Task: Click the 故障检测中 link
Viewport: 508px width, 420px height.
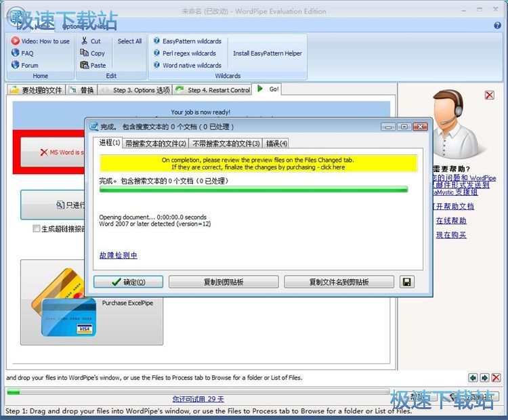Action: pyautogui.click(x=119, y=255)
